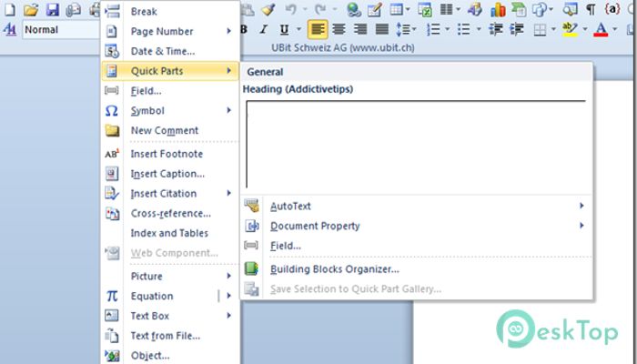Choose New Comment from the menu

pyautogui.click(x=170, y=130)
